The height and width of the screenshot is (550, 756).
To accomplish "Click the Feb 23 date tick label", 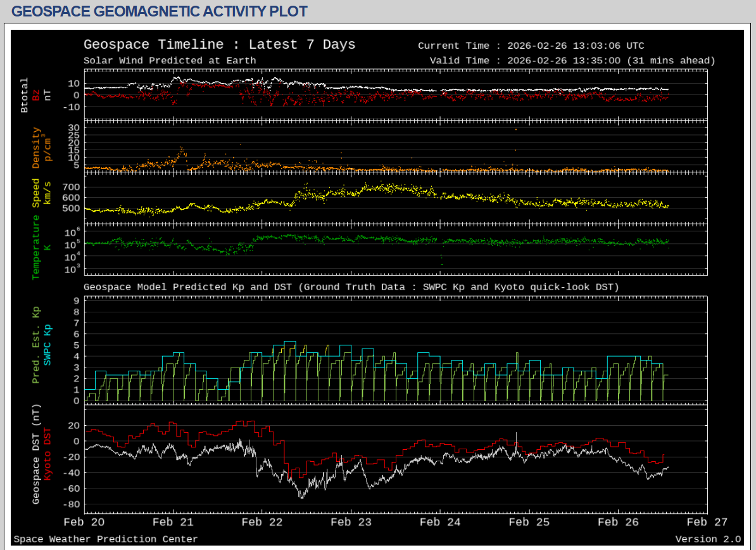I will 351,522.
